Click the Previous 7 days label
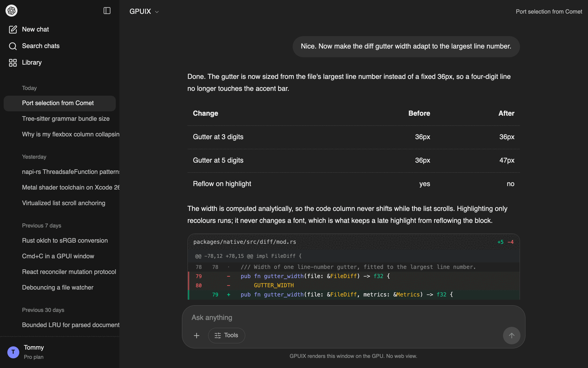 42,226
